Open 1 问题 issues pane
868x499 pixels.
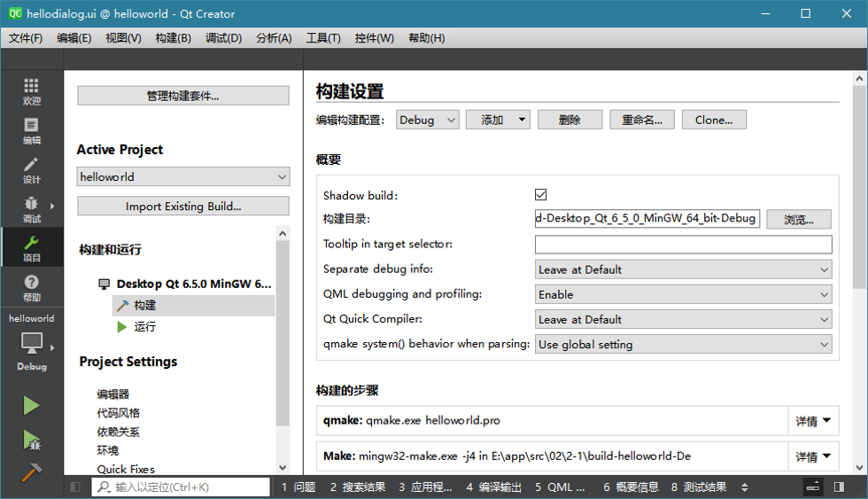point(298,487)
